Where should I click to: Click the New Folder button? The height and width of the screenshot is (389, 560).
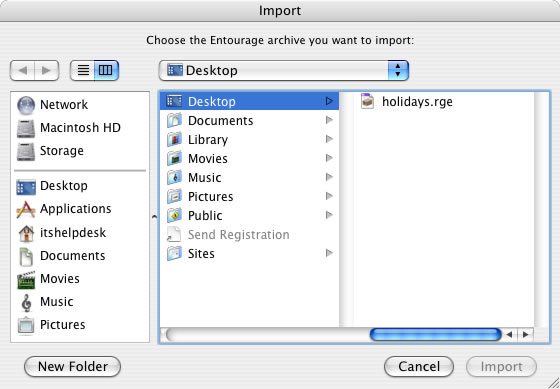coord(72,366)
